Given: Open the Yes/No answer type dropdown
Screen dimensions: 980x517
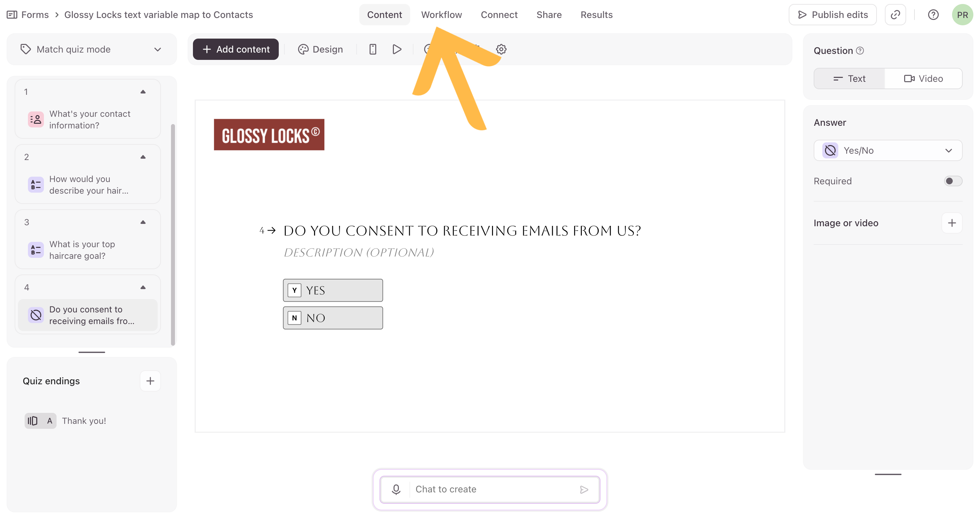Looking at the screenshot, I should tap(888, 151).
